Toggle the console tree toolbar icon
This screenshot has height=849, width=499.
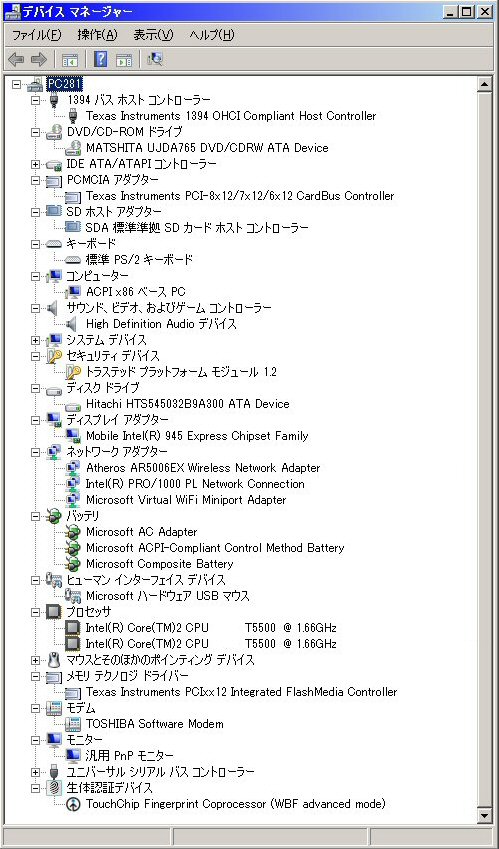pyautogui.click(x=70, y=60)
